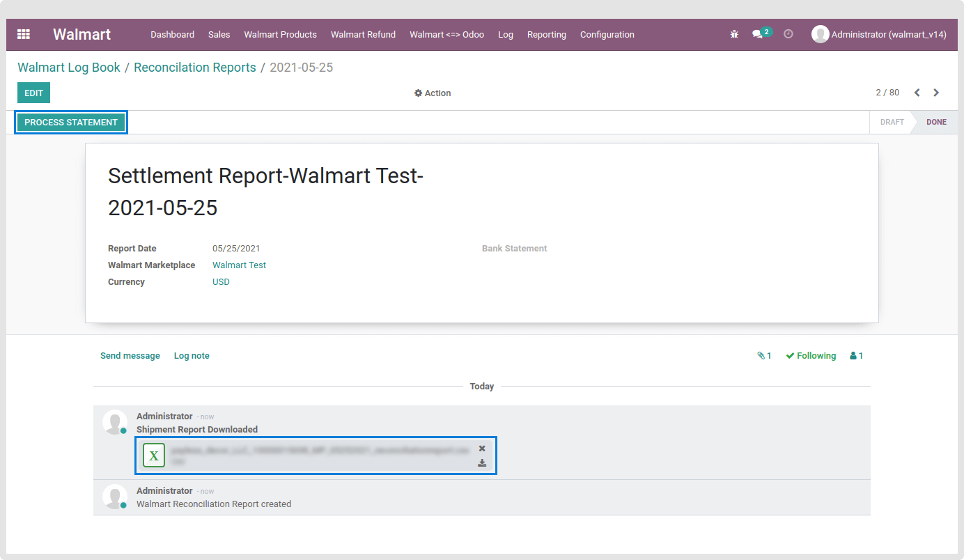This screenshot has width=964, height=560.
Task: Open the USD currency link
Action: click(x=221, y=282)
